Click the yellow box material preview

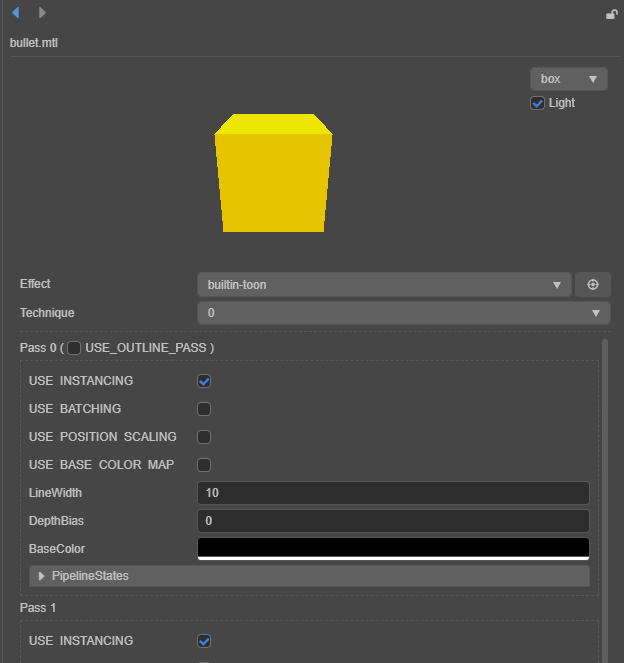click(x=274, y=173)
